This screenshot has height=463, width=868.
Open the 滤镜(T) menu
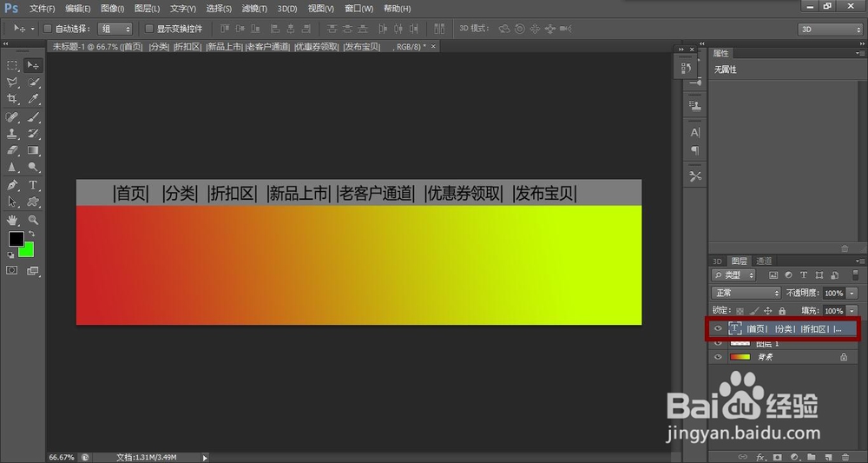254,9
